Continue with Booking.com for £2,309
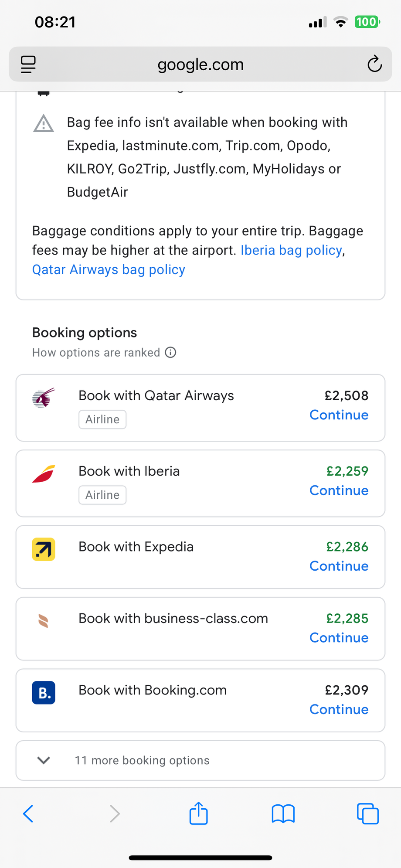401x868 pixels. tap(339, 709)
